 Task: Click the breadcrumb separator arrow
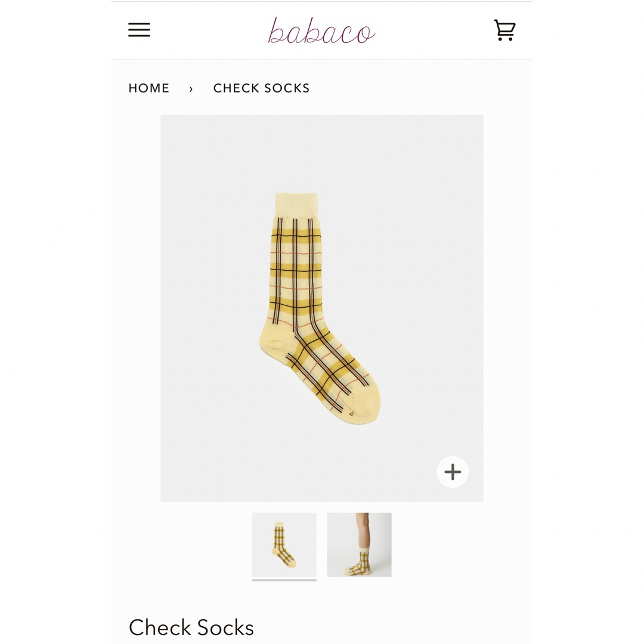pyautogui.click(x=191, y=89)
